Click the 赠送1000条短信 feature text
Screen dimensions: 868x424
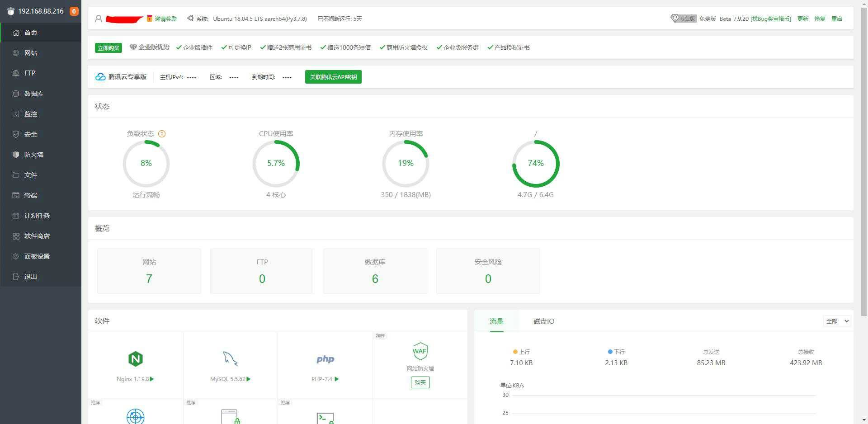tap(349, 47)
